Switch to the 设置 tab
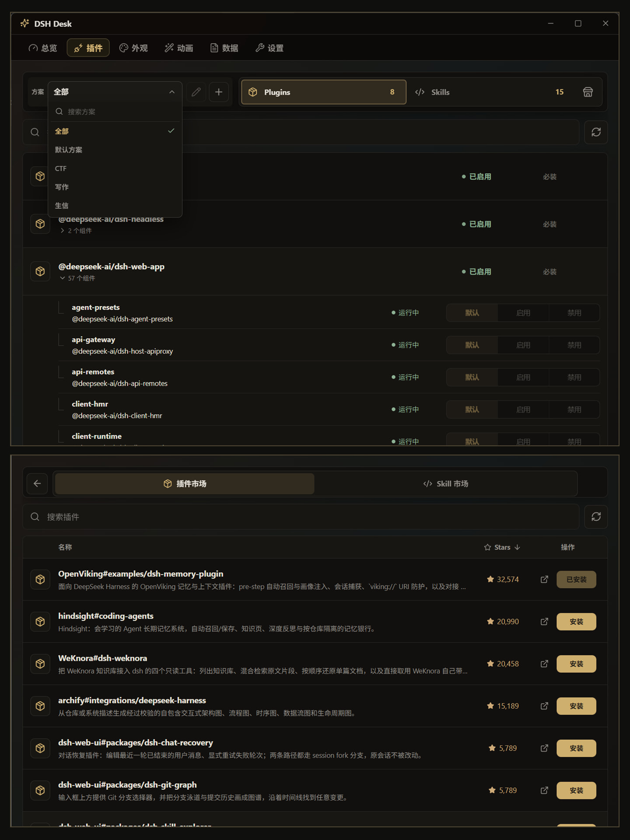 (x=269, y=48)
